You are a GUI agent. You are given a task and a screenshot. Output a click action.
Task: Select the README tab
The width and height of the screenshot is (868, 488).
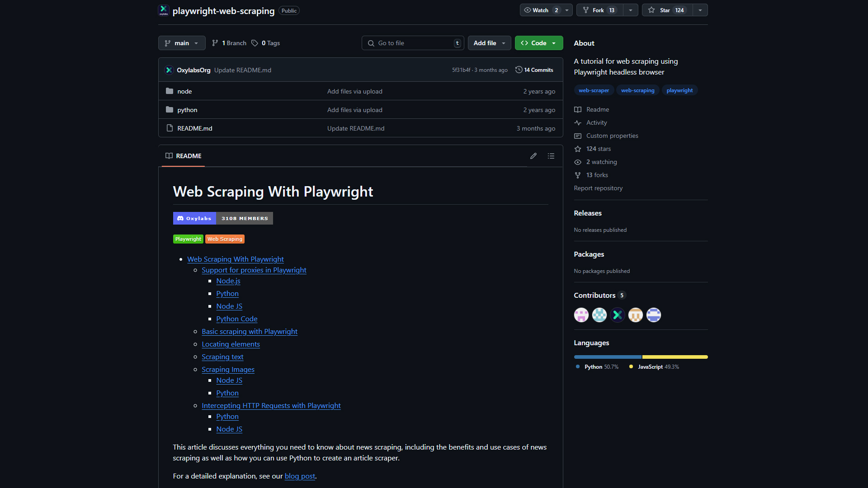point(183,156)
